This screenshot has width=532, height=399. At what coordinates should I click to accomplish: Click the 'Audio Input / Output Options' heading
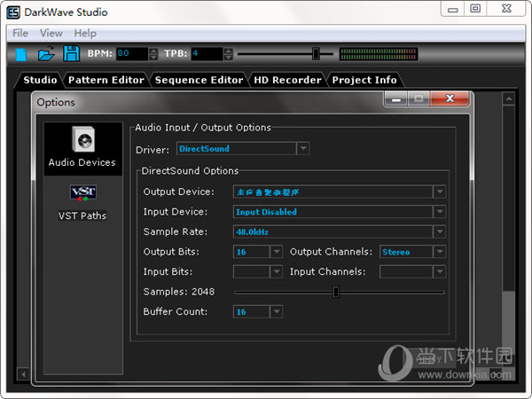[203, 128]
